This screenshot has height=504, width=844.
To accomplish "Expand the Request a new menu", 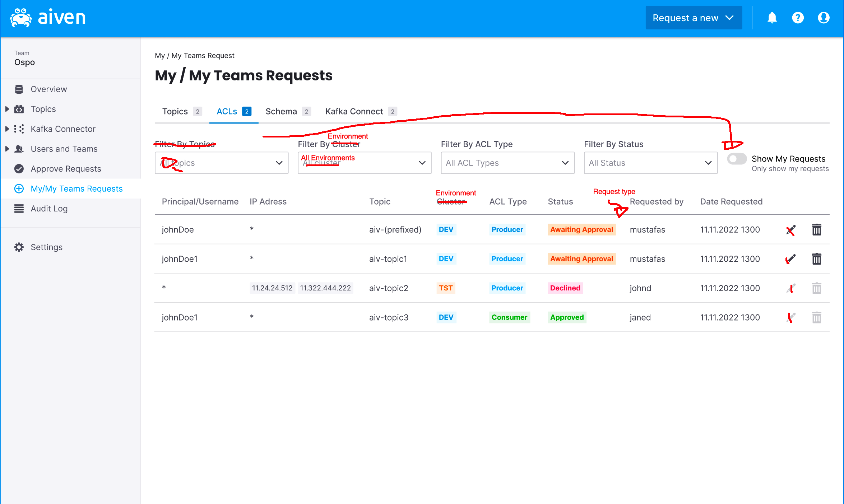I will click(x=693, y=18).
